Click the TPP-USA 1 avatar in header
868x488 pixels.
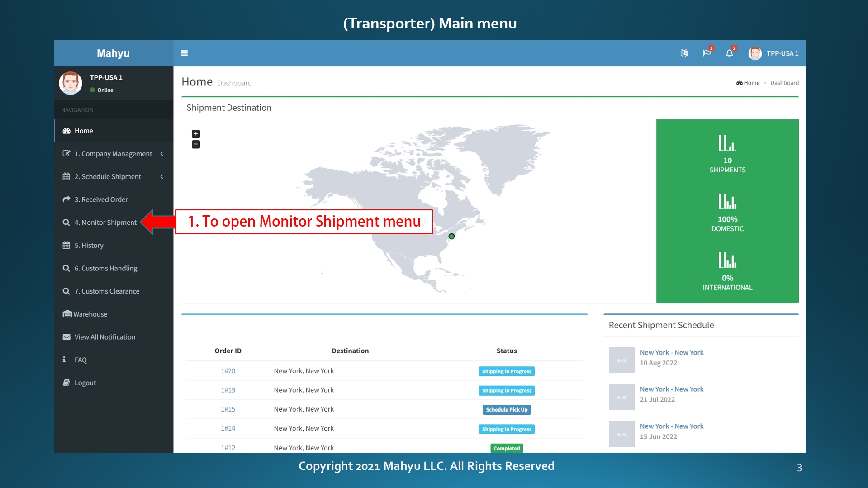[x=754, y=53]
